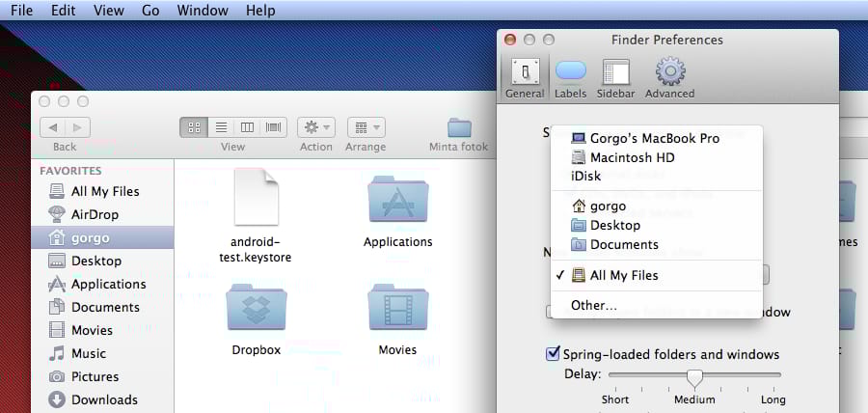This screenshot has width=868, height=413.
Task: Select All My Files in the sidebar
Action: click(x=102, y=192)
